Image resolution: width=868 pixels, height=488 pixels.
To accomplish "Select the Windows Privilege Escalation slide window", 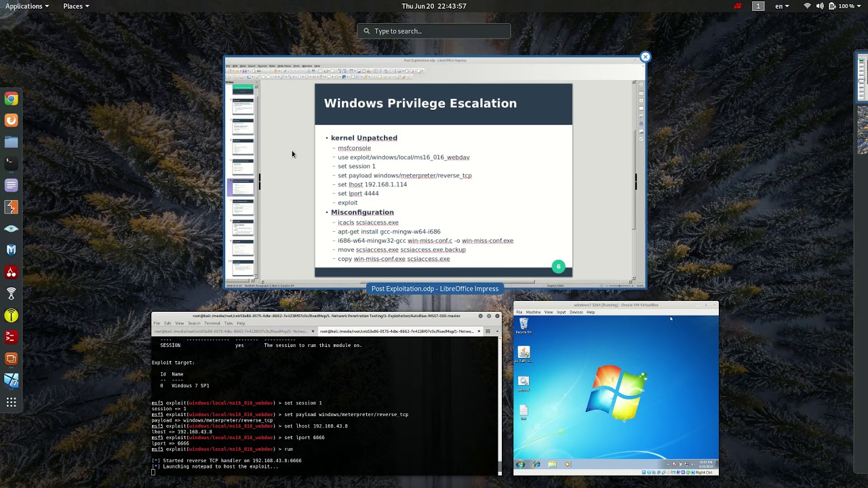I will (x=435, y=172).
